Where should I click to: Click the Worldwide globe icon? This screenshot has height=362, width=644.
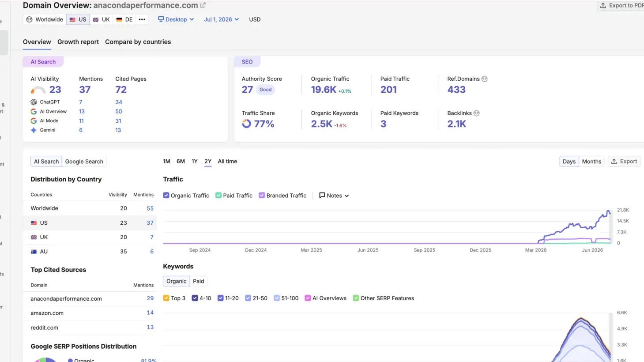tap(29, 19)
